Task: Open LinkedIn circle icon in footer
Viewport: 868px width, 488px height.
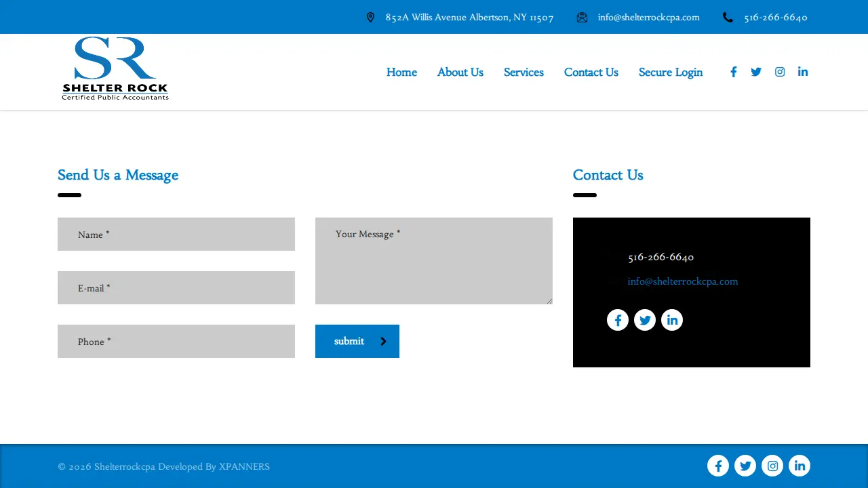Action: (x=800, y=466)
